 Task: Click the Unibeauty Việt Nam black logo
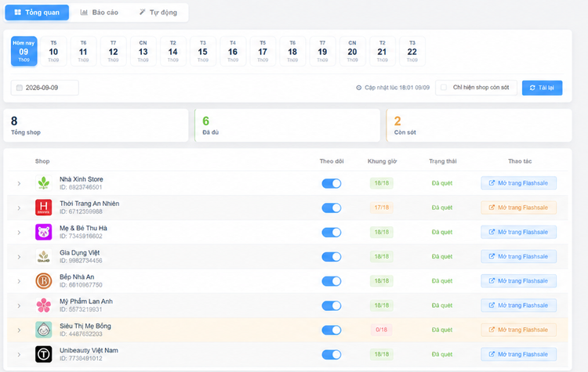pyautogui.click(x=43, y=355)
